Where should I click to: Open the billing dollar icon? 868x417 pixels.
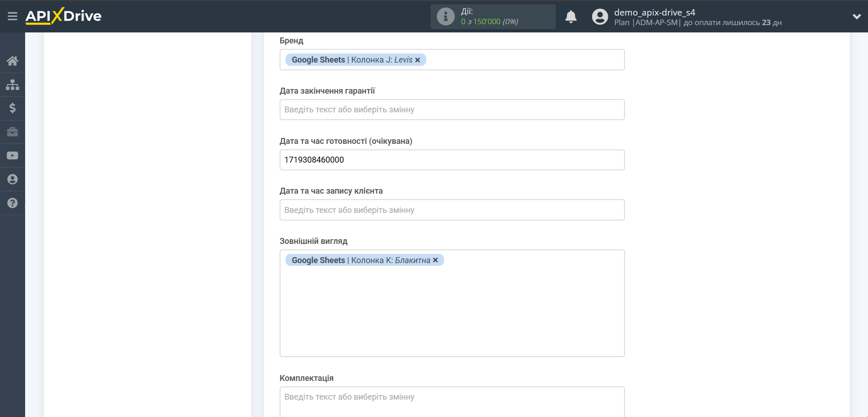(x=12, y=108)
